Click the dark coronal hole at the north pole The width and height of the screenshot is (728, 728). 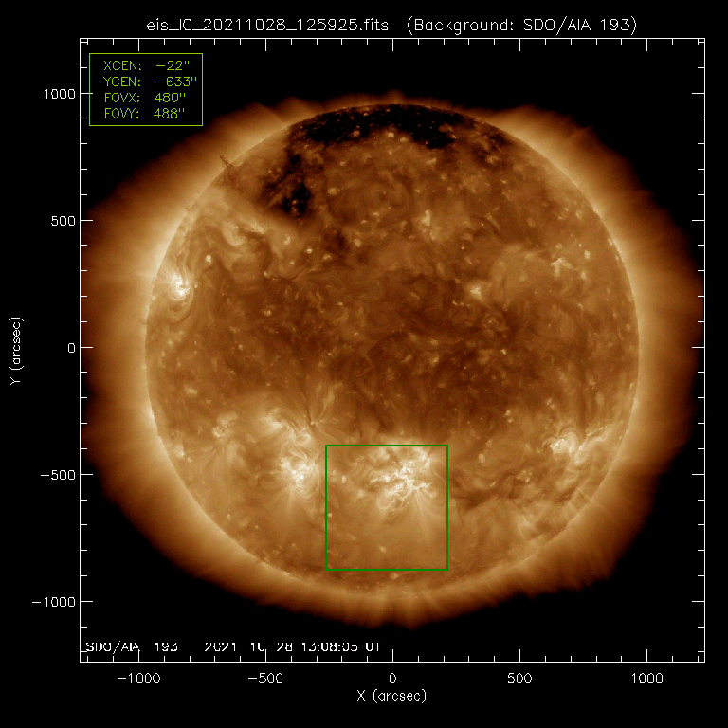[379, 128]
